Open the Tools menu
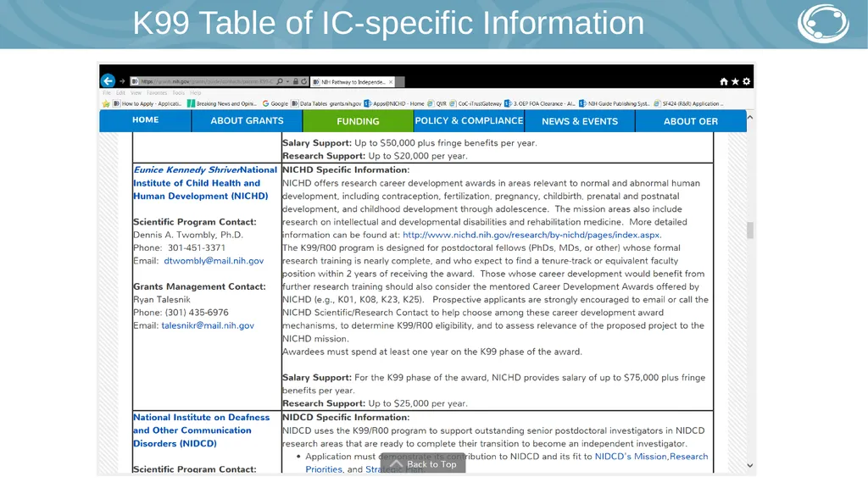Viewport: 868px width, 488px height. coord(178,93)
